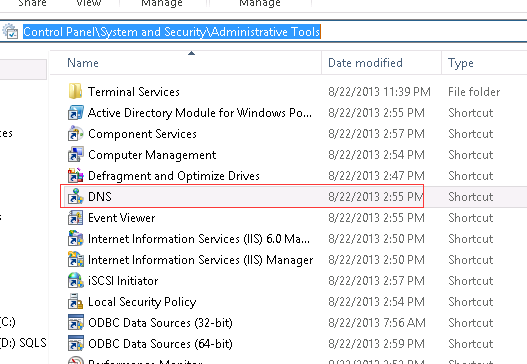Click the Computer Management shortcut icon
527x364 pixels.
75,155
